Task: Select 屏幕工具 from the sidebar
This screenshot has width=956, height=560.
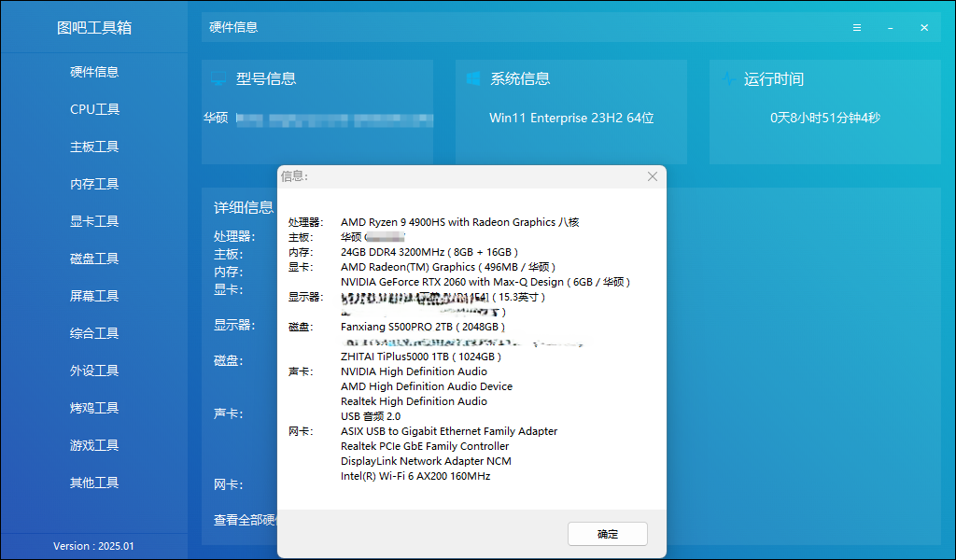Action: (94, 296)
